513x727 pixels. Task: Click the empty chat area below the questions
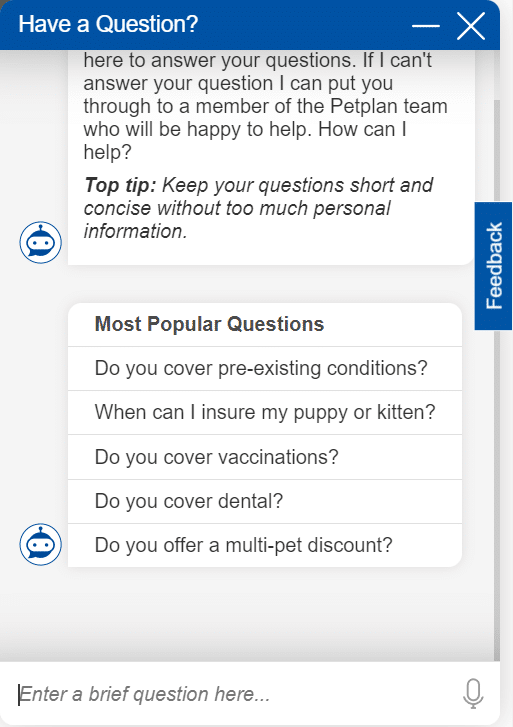coord(246,612)
